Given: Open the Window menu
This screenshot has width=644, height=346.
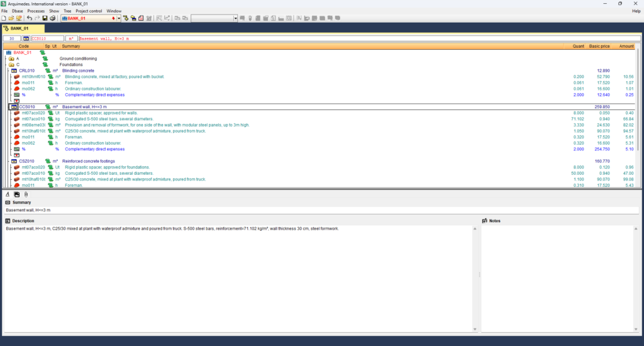Looking at the screenshot, I should (x=114, y=11).
